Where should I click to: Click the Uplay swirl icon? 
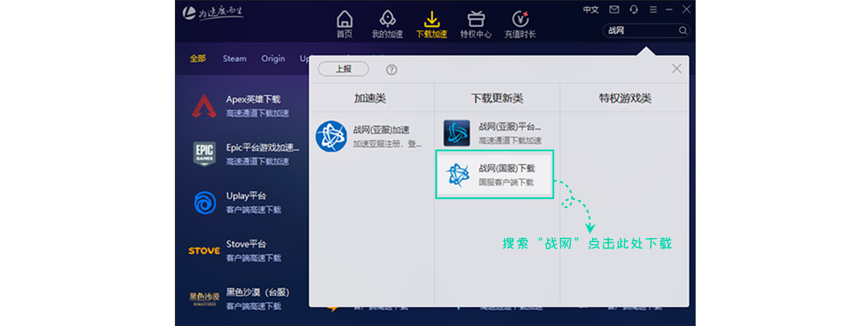(205, 203)
